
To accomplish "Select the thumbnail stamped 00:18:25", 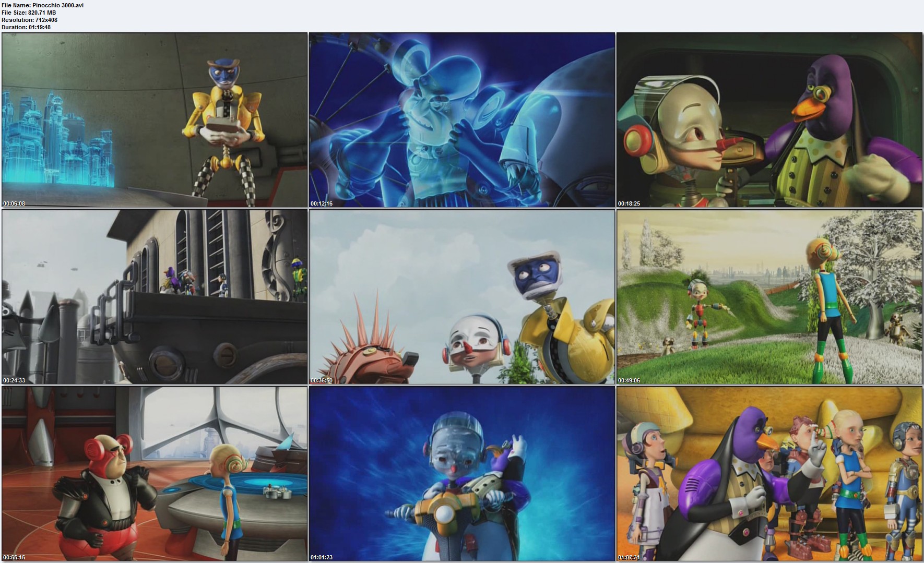I will click(769, 120).
